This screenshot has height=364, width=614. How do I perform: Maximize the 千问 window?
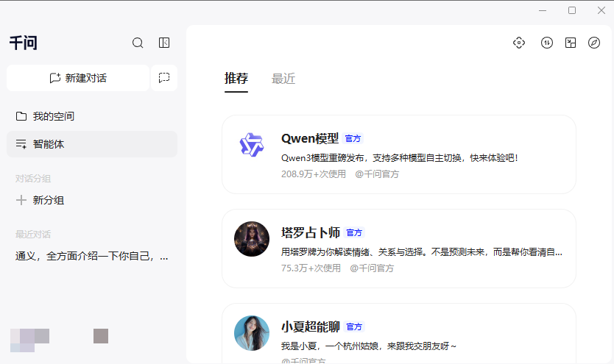572,10
